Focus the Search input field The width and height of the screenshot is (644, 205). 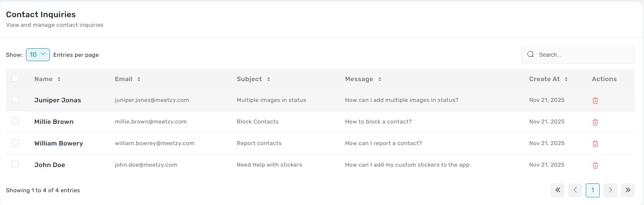[583, 55]
